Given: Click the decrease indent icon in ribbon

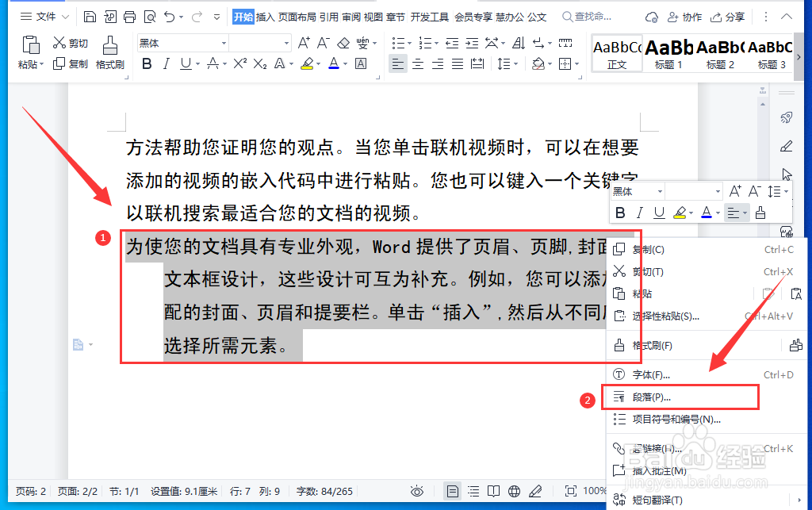Looking at the screenshot, I should click(x=452, y=43).
